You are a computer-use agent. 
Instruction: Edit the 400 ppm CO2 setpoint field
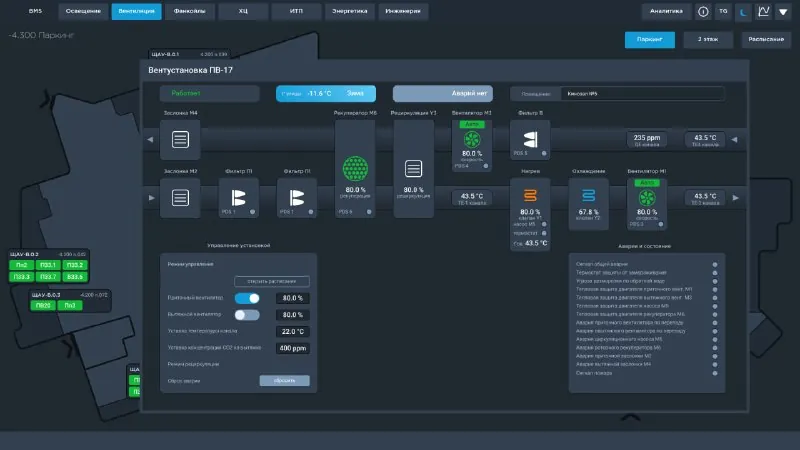click(292, 348)
